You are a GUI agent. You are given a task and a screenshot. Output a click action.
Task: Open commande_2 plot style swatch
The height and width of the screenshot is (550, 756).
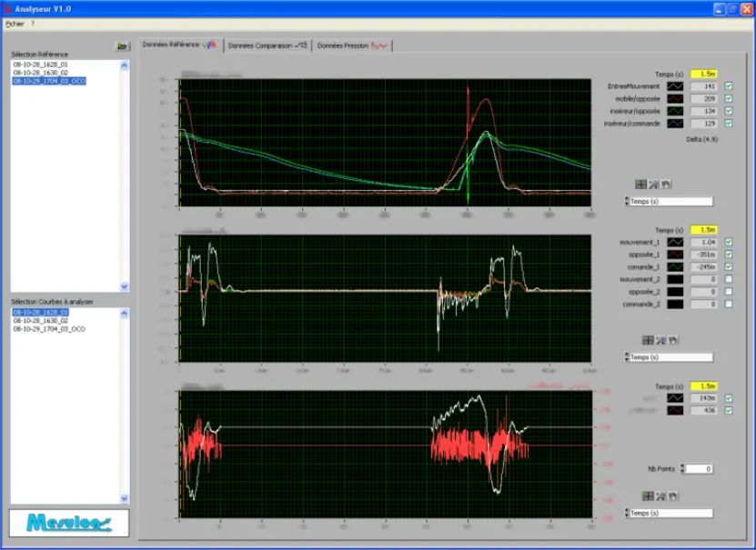675,304
